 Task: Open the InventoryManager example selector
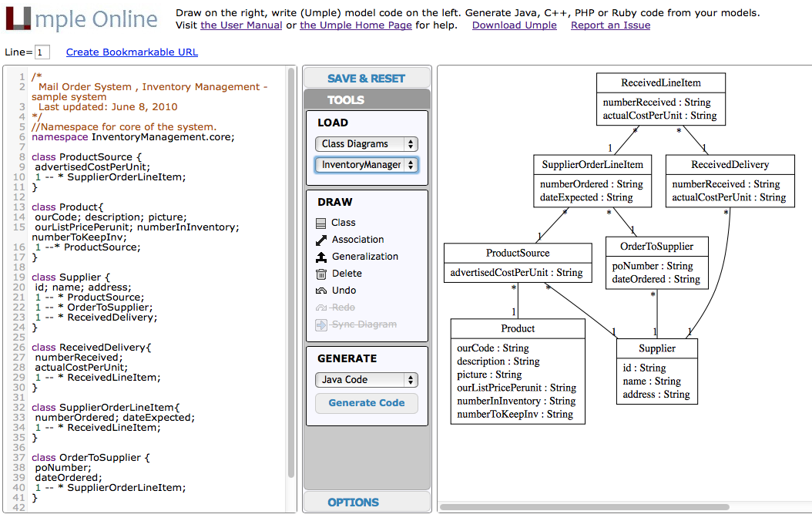coord(366,164)
